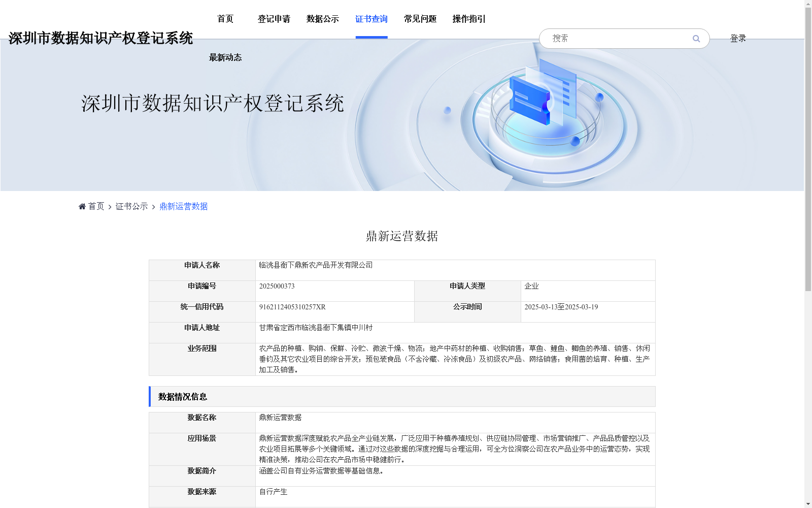The image size is (812, 508).
Task: Select the 证书查询 navigation tab
Action: coord(371,19)
